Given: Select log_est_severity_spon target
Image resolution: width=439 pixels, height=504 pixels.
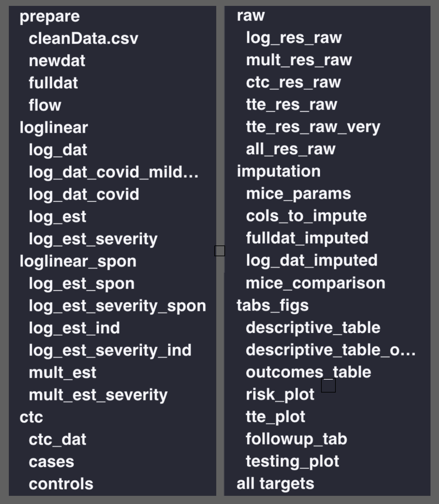Looking at the screenshot, I should [x=117, y=306].
